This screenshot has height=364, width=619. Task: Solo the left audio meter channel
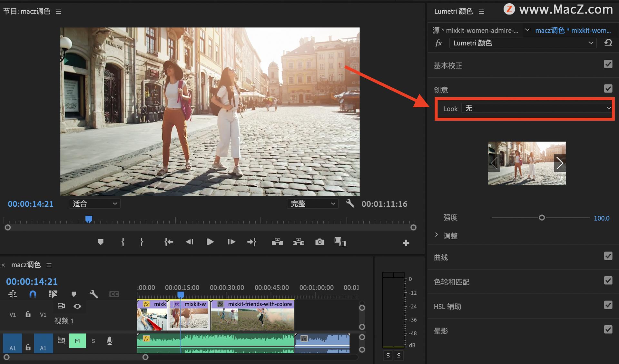click(388, 355)
